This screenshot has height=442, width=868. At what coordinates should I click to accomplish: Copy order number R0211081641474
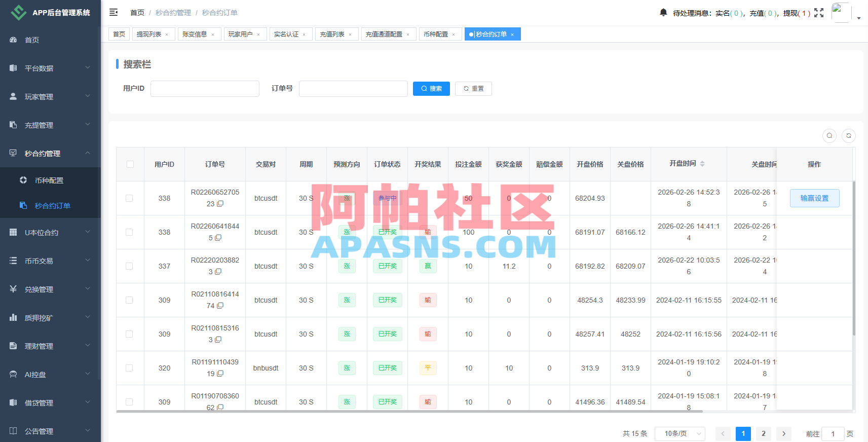(220, 306)
